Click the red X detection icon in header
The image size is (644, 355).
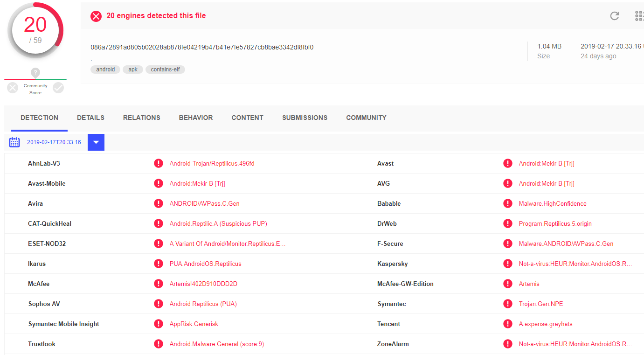tap(96, 16)
